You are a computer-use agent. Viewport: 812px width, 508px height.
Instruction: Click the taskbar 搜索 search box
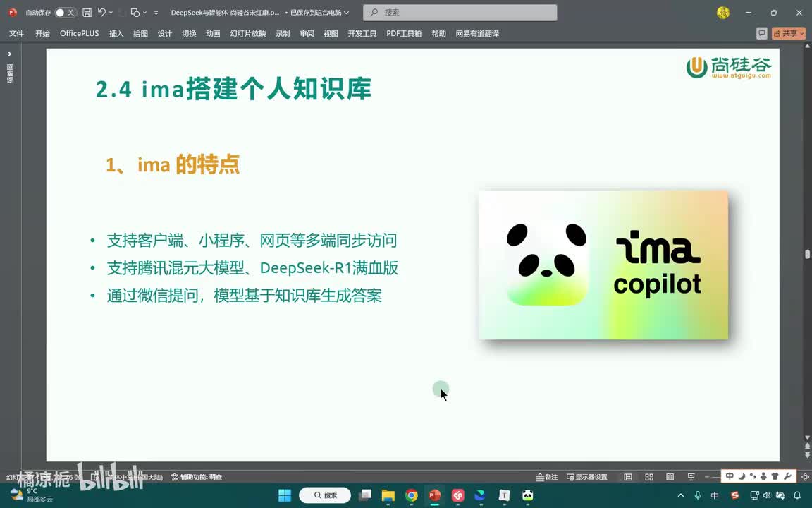(x=325, y=495)
